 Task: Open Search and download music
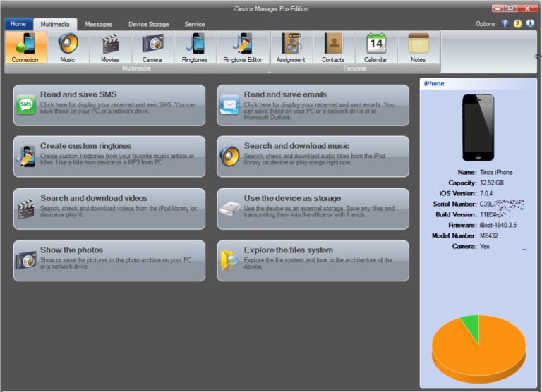pos(313,157)
